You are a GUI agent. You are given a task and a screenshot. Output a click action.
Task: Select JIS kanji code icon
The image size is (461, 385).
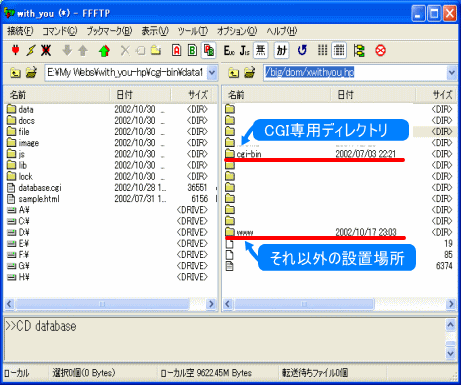tap(245, 51)
